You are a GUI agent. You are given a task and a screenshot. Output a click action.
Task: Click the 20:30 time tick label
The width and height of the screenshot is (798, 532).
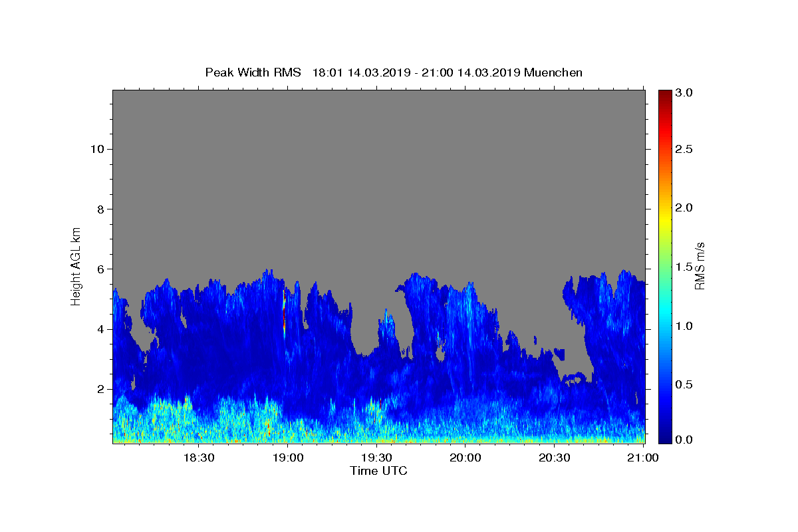554,458
